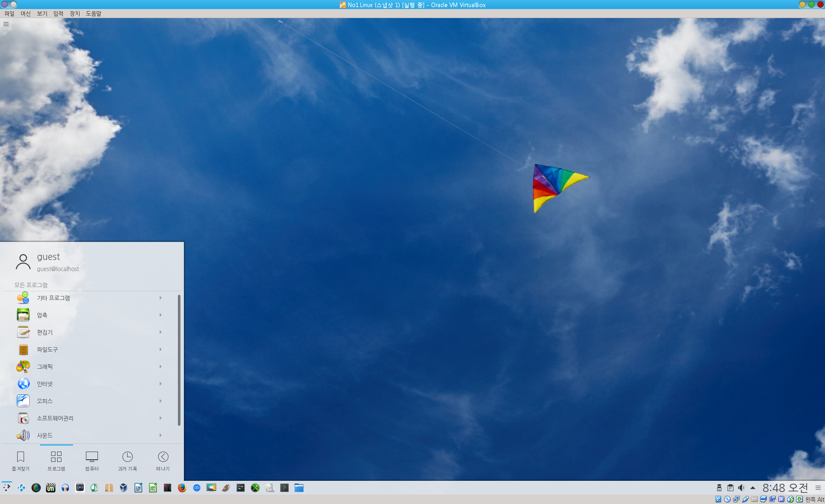Expand the 인터넷 category
Viewport: 825px width, 504px height.
coord(90,384)
